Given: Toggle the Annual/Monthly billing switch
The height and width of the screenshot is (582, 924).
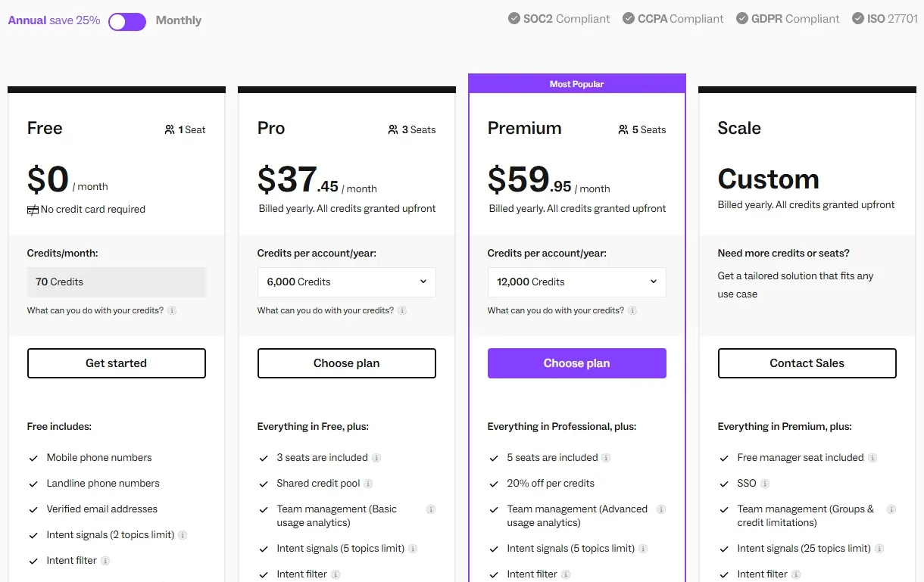Looking at the screenshot, I should pos(127,21).
